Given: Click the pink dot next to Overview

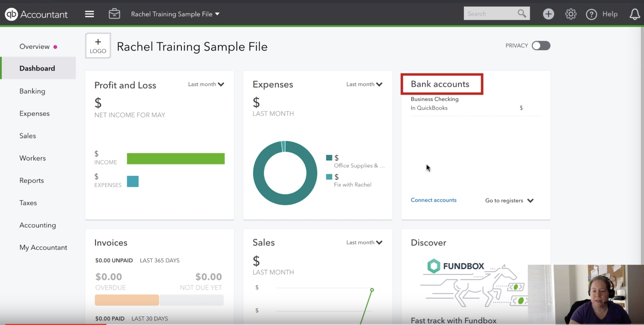Looking at the screenshot, I should pyautogui.click(x=55, y=47).
